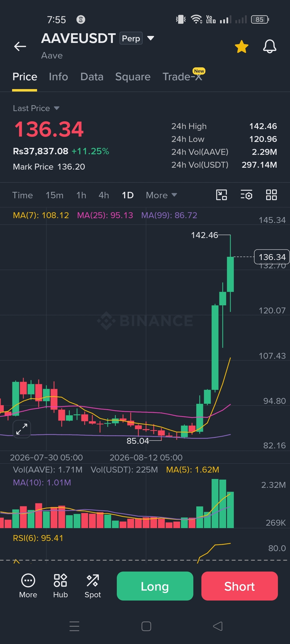Tap the 2026-07-30 05:00 date label

[46, 458]
